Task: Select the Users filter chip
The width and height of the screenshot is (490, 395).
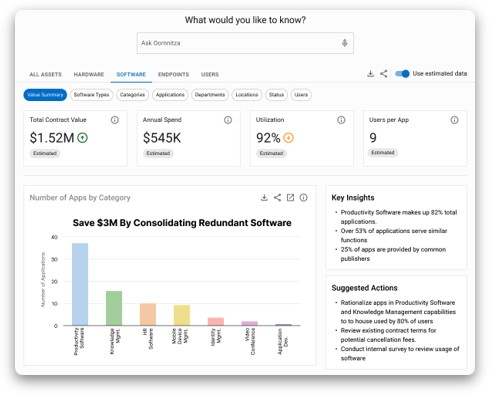Action: pos(301,95)
